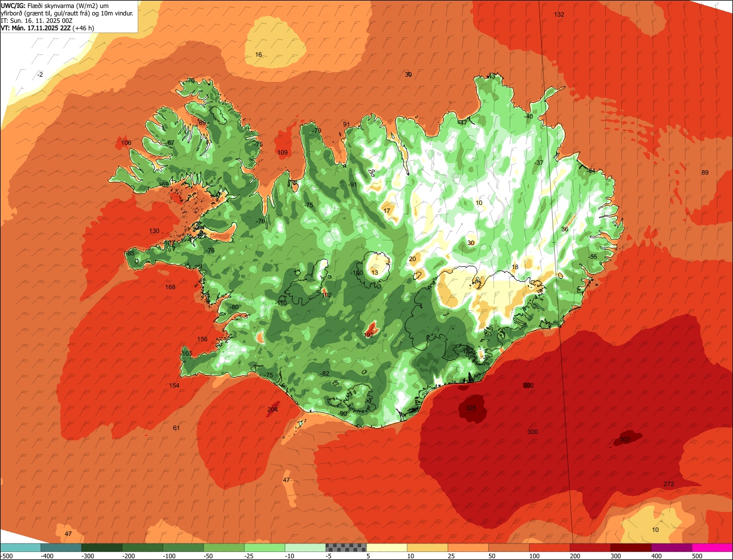Click the map value '105' on the Reykjanes peninsula
733x560 pixels.
tap(187, 353)
